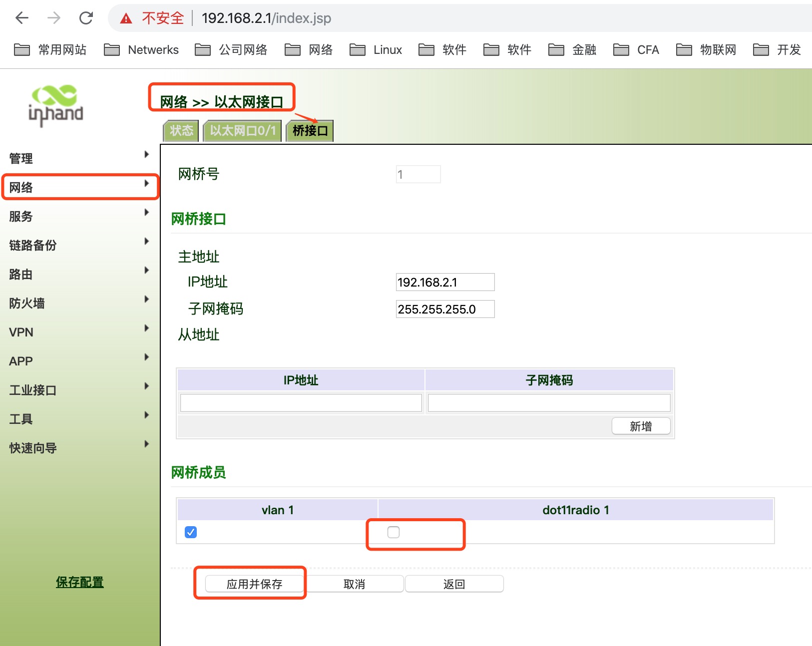Image resolution: width=812 pixels, height=646 pixels.
Task: Switch to the 以太网口0/1 tab
Action: (243, 131)
